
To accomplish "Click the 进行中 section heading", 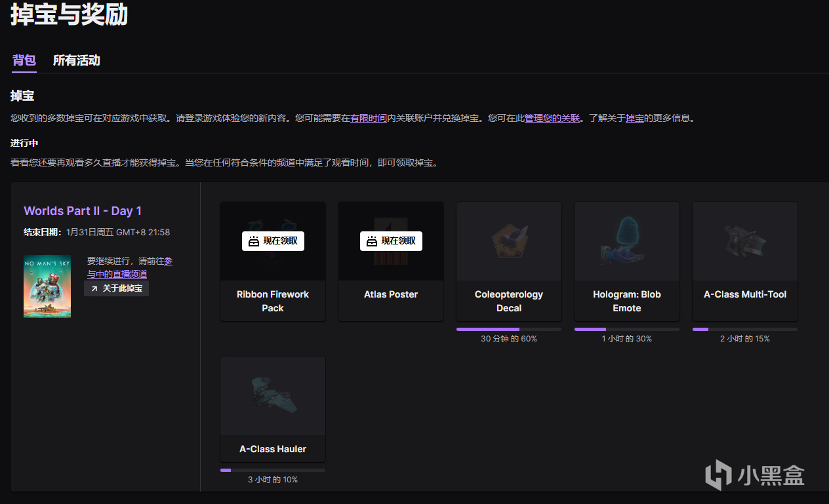I will tap(25, 143).
